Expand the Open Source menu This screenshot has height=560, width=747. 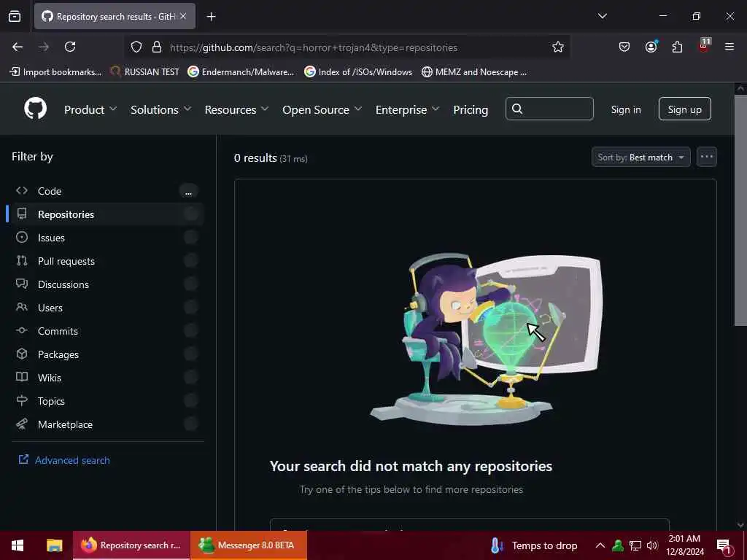tap(322, 109)
